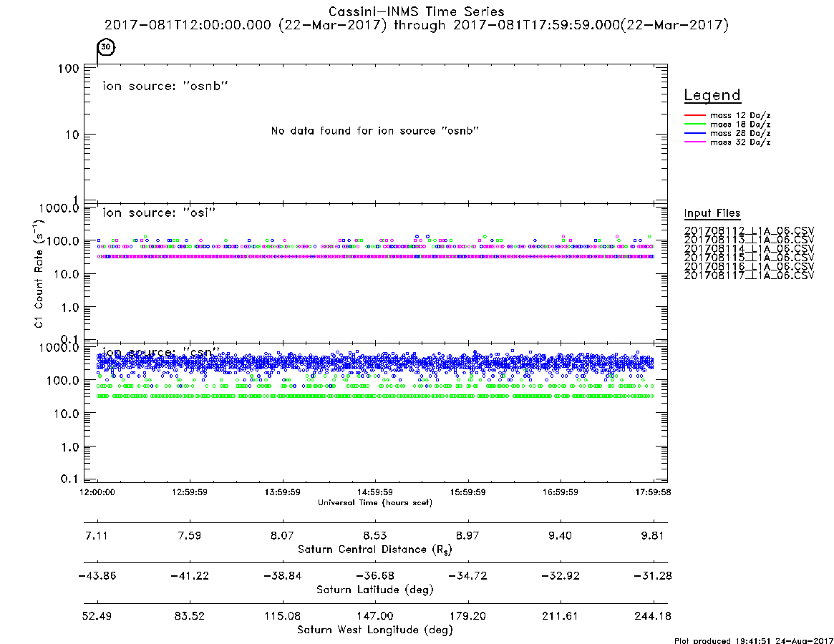Image resolution: width=834 pixels, height=644 pixels.
Task: Click the 100 tick on the osnb axis
Action: pos(69,69)
